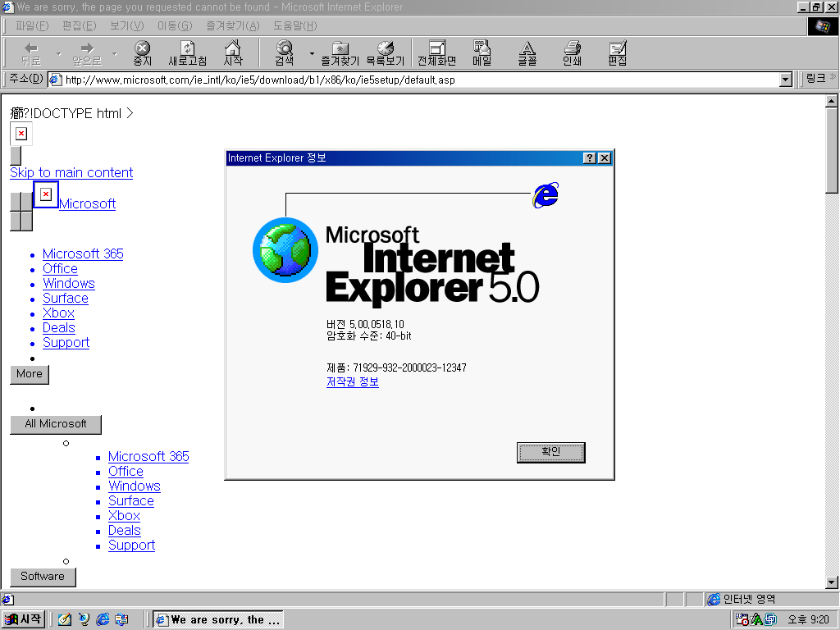Click the All Microsoft button

coord(56,424)
